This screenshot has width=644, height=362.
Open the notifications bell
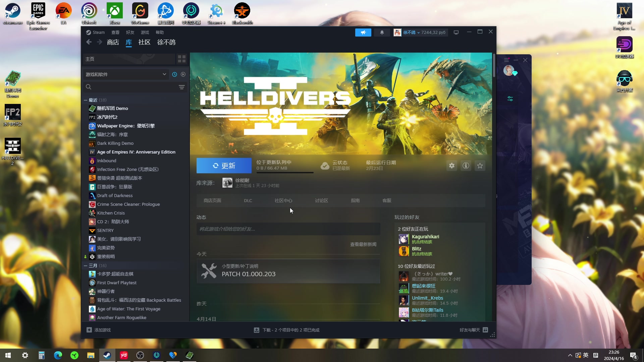382,33
